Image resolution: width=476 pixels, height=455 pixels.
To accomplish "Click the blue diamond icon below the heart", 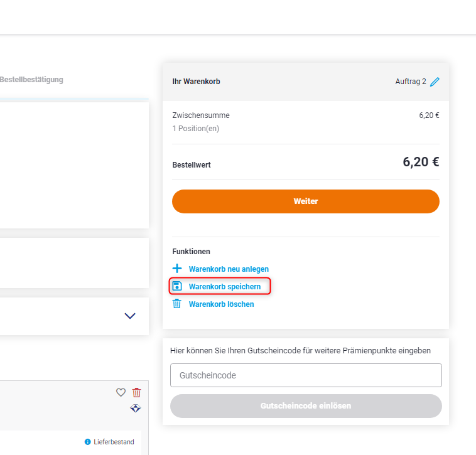I will pos(136,409).
